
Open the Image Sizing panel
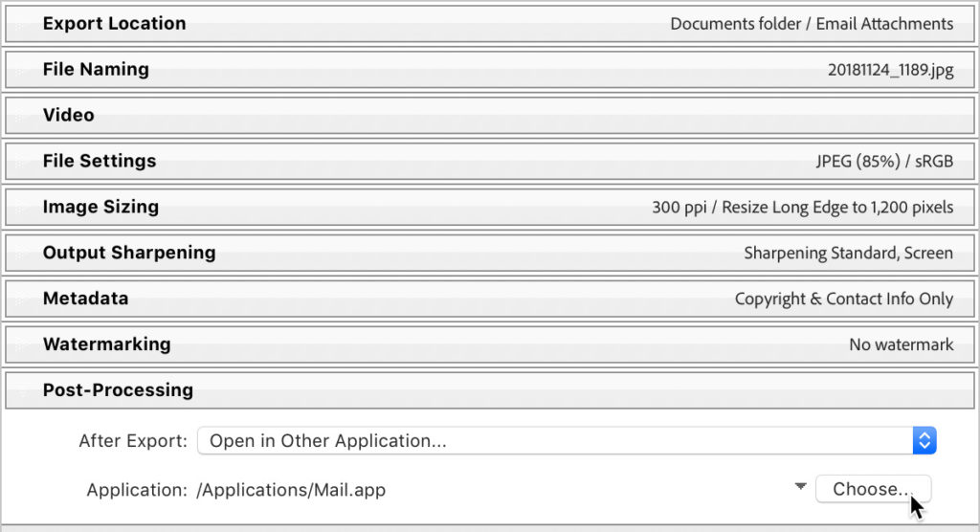100,207
